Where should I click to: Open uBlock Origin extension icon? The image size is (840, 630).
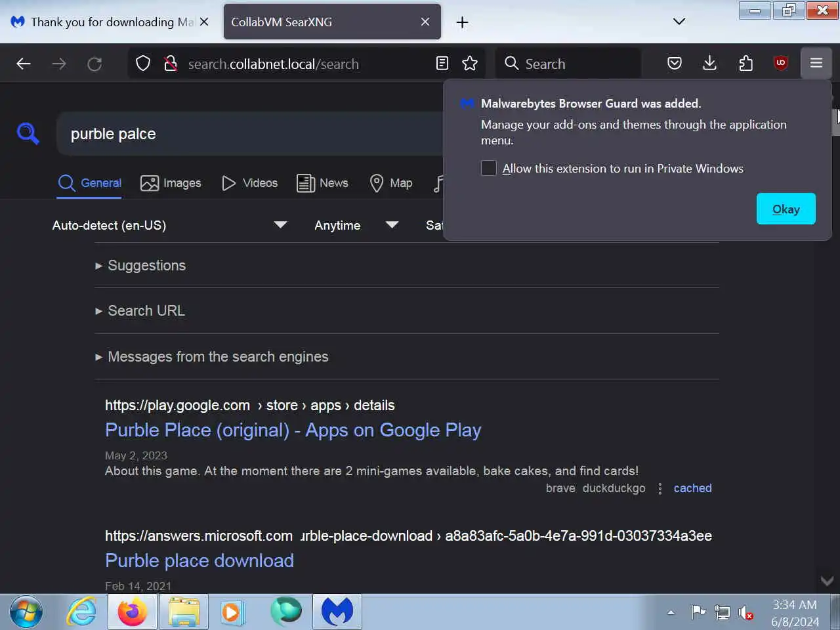[780, 64]
